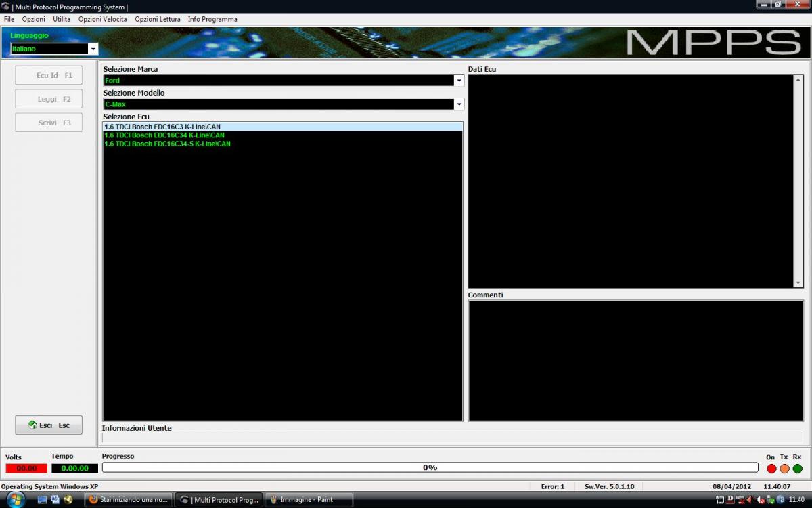Click the Leggi F2 button
The width and height of the screenshot is (812, 508).
click(49, 99)
